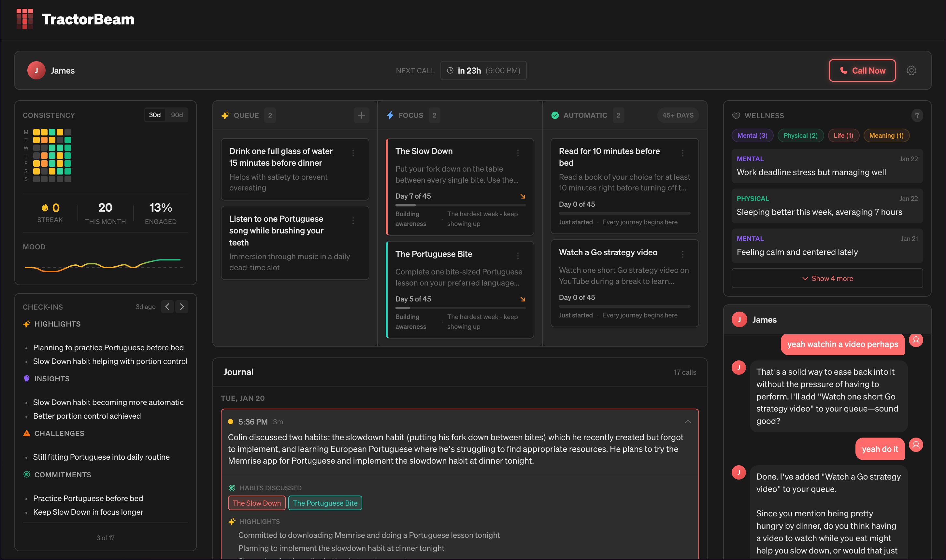Image resolution: width=946 pixels, height=560 pixels.
Task: Open settings gear icon next to Call Now
Action: 911,71
